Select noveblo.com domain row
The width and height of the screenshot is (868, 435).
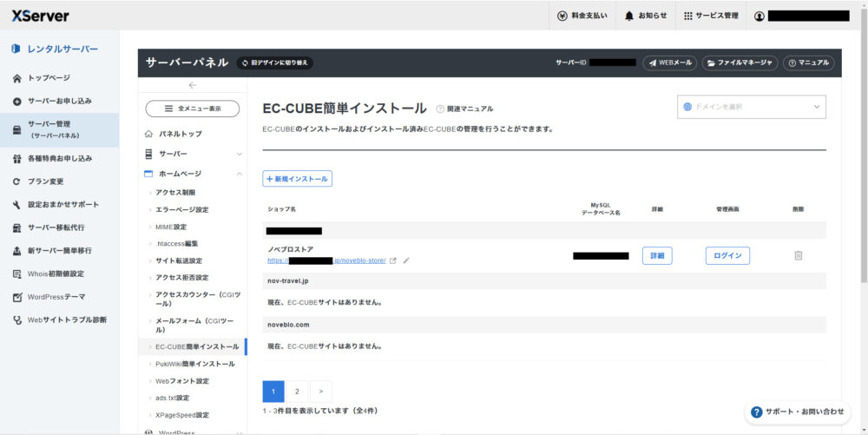pyautogui.click(x=544, y=325)
